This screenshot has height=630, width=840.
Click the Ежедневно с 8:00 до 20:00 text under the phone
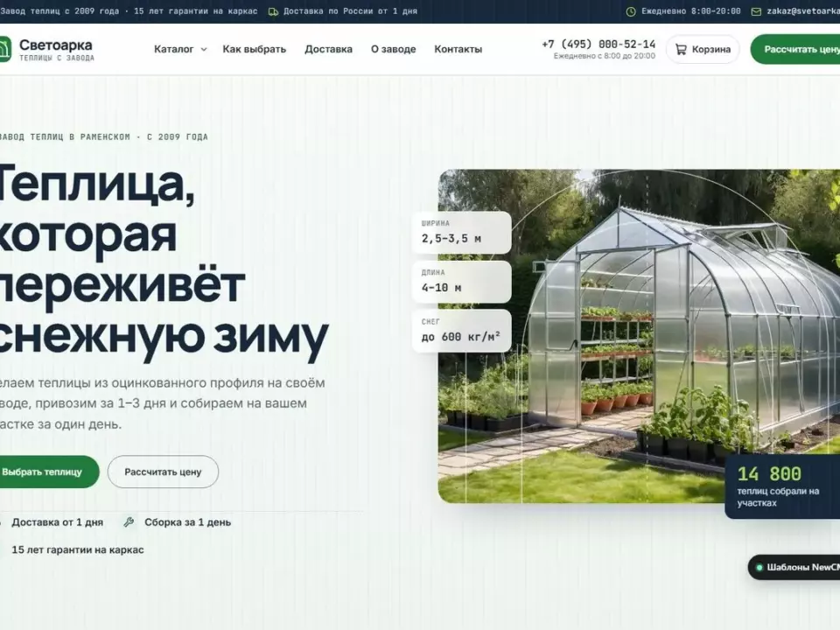tap(605, 56)
